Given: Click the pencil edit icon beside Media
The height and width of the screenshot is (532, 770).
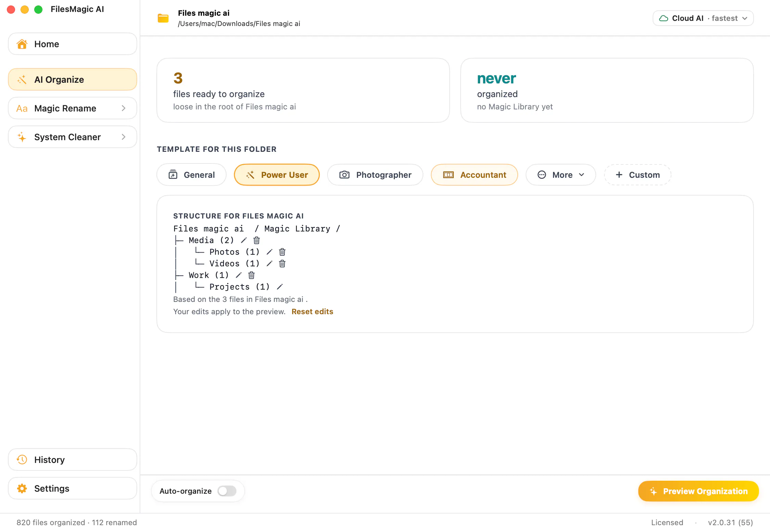Looking at the screenshot, I should point(244,240).
